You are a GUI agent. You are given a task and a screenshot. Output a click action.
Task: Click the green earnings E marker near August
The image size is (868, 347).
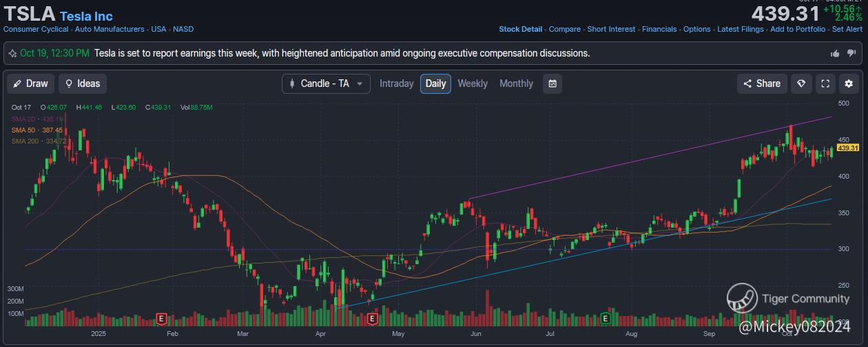tap(606, 319)
